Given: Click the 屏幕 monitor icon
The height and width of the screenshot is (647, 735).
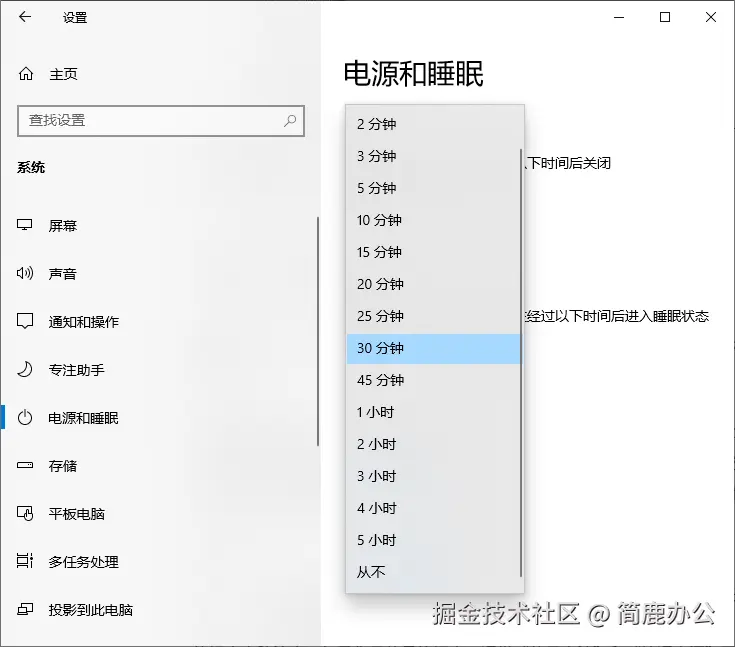Looking at the screenshot, I should click(24, 225).
